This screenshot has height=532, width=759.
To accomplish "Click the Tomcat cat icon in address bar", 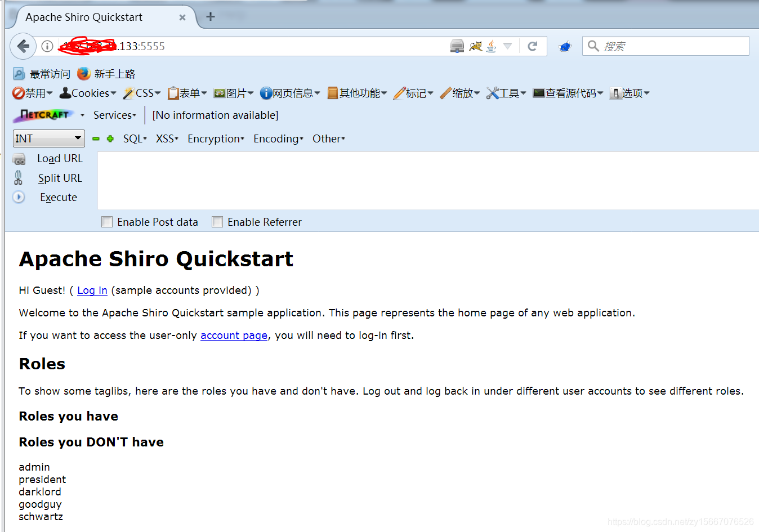I will click(x=476, y=46).
